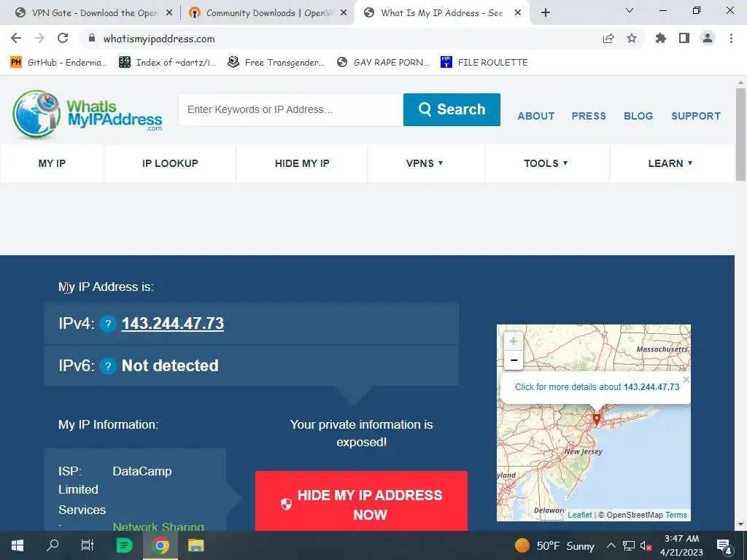Open FILE ROULETTE bookmark
The height and width of the screenshot is (560, 747).
(x=484, y=63)
